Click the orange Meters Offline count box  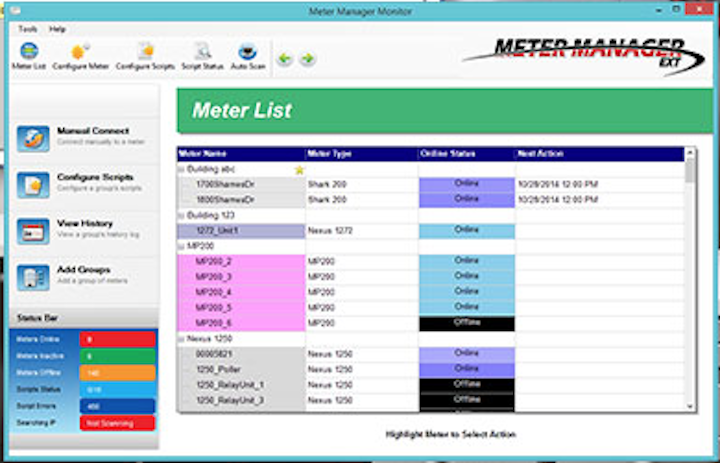click(118, 373)
